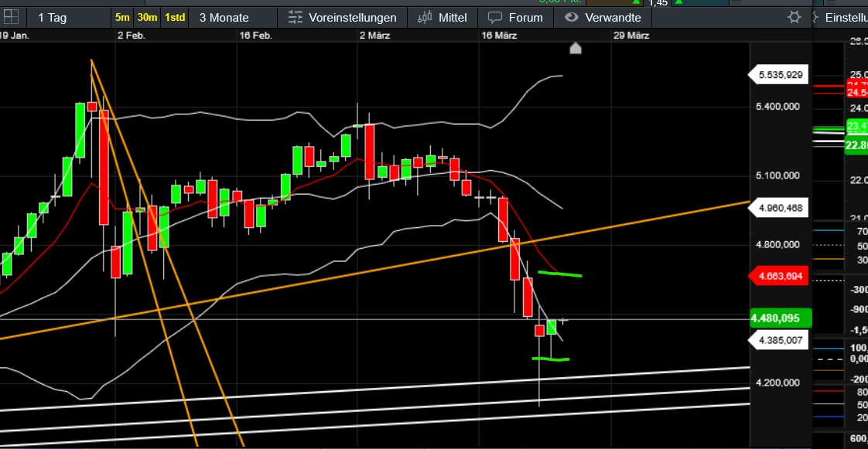Click the gray house marker on chart

[575, 49]
